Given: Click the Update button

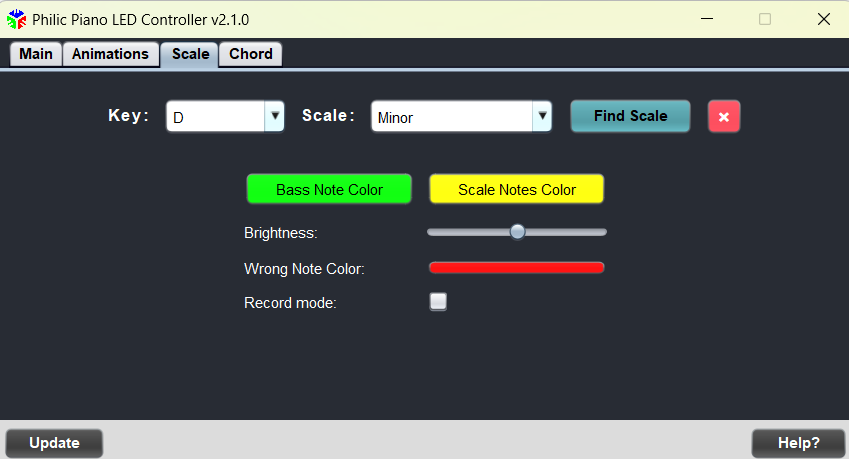Looking at the screenshot, I should [x=54, y=443].
